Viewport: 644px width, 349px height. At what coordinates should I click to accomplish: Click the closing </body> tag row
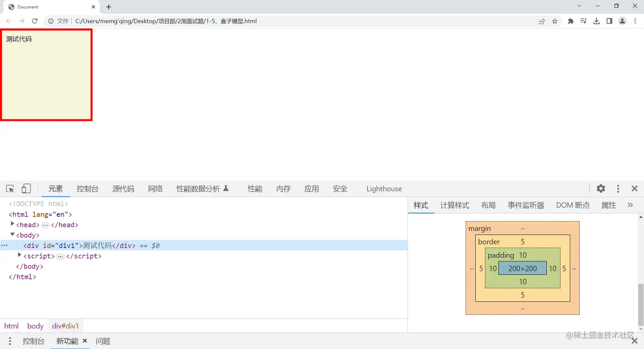click(204, 266)
